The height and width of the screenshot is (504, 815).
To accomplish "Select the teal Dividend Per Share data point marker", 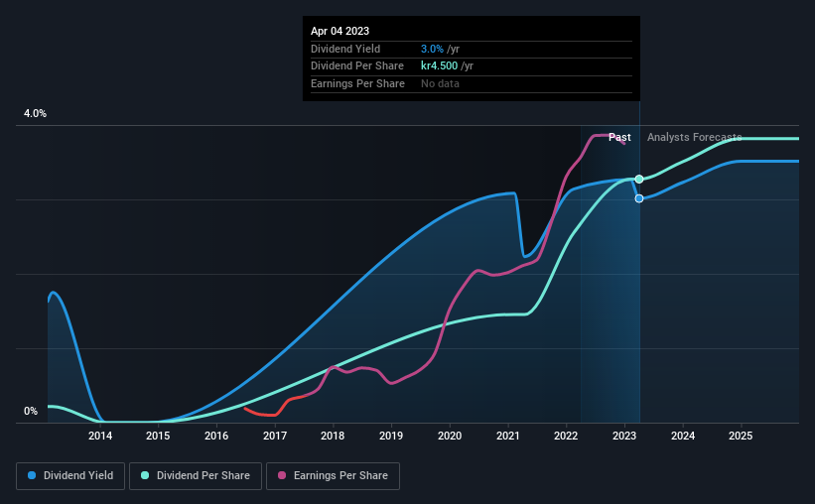I will (639, 180).
